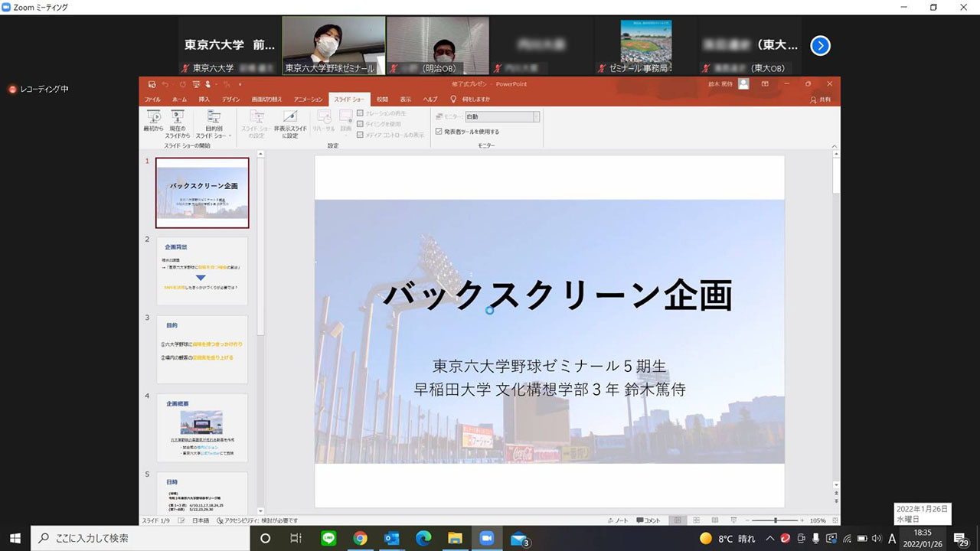This screenshot has height=551, width=980.
Task: Click taskbar search box ここに入力して検索
Action: [x=140, y=538]
